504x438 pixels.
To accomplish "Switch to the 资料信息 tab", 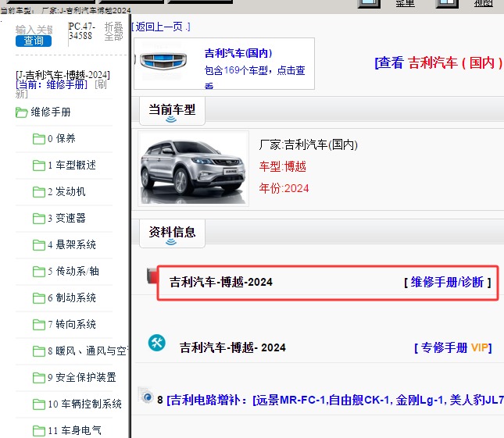I will click(172, 233).
